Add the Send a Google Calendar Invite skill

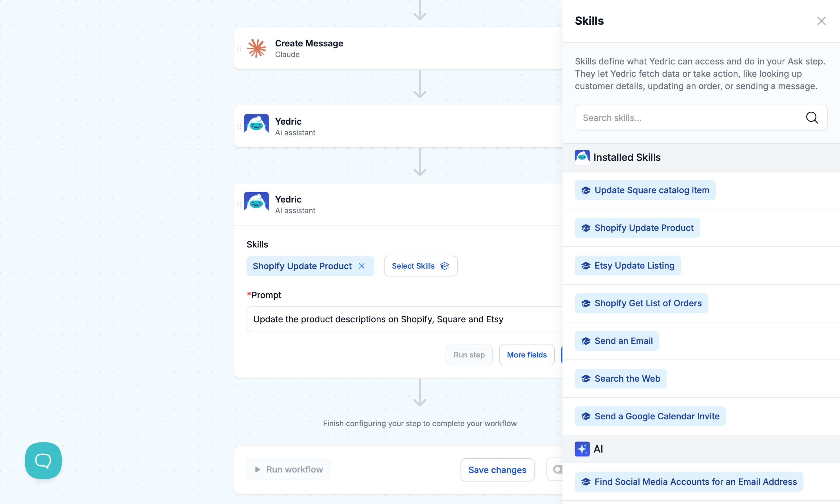pyautogui.click(x=650, y=416)
